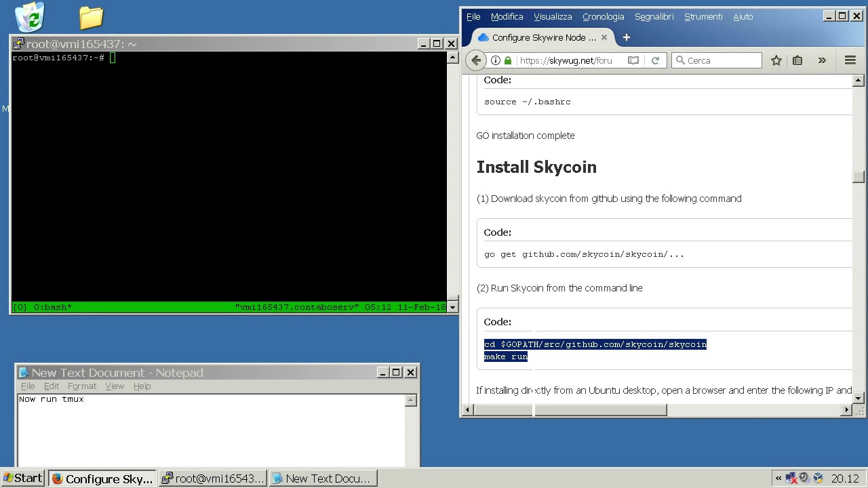
Task: Click the VirtualBox tray icon
Action: (x=818, y=478)
